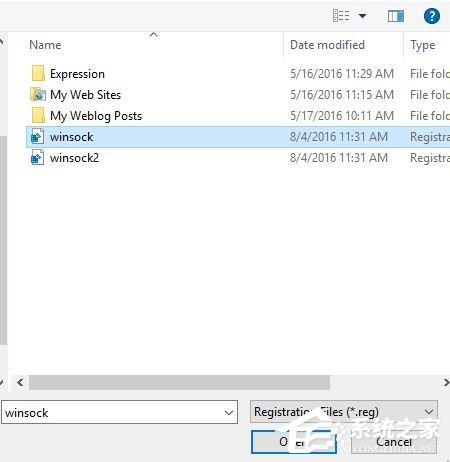Click the scroll right arrow
Screen dimensions: 450x462
446,382
